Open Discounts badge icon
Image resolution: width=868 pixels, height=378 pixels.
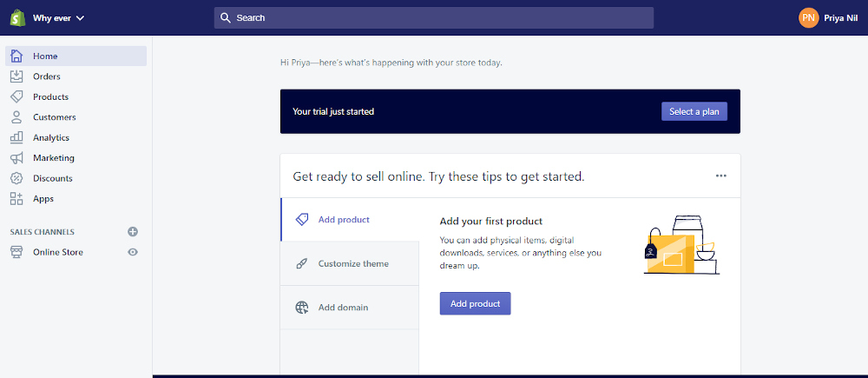tap(16, 178)
